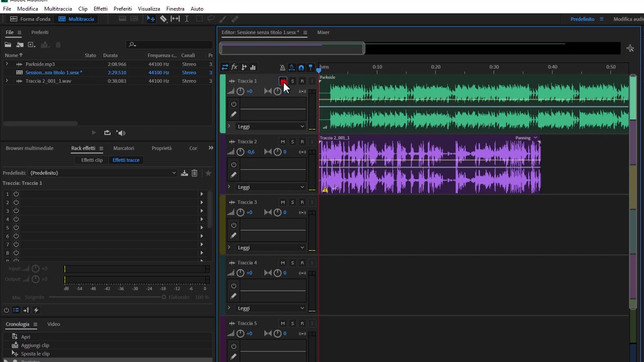This screenshot has height=362, width=644.
Task: Select the Effetti tracce button
Action: [126, 160]
